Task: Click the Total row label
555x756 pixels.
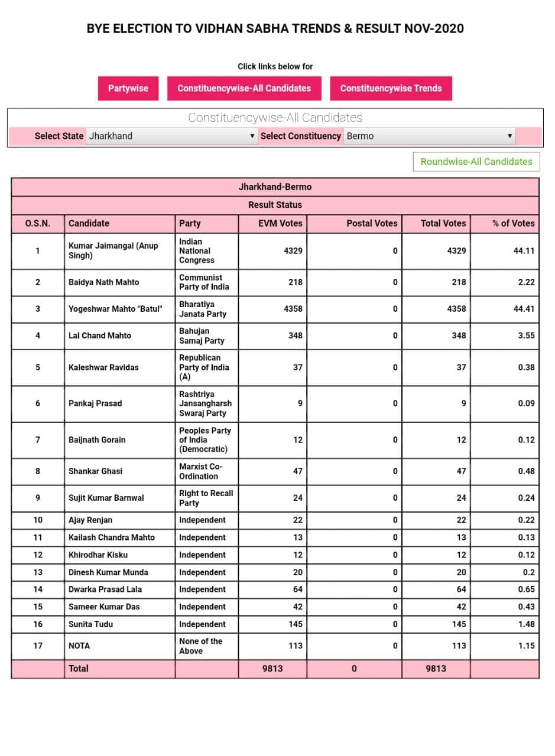Action: point(79,669)
